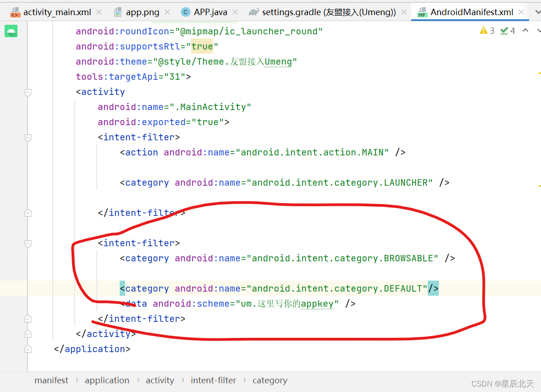Click the data android:scheme line
The height and width of the screenshot is (392, 541).
[x=238, y=304]
